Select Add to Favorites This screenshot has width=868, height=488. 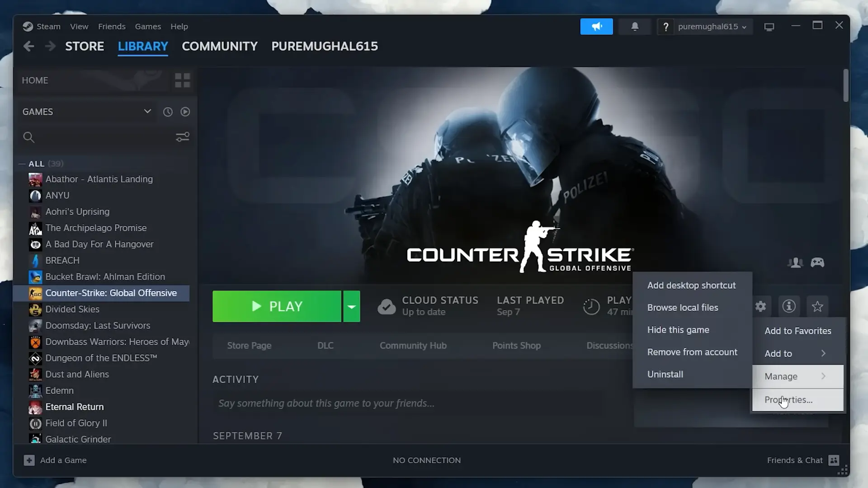click(x=798, y=331)
